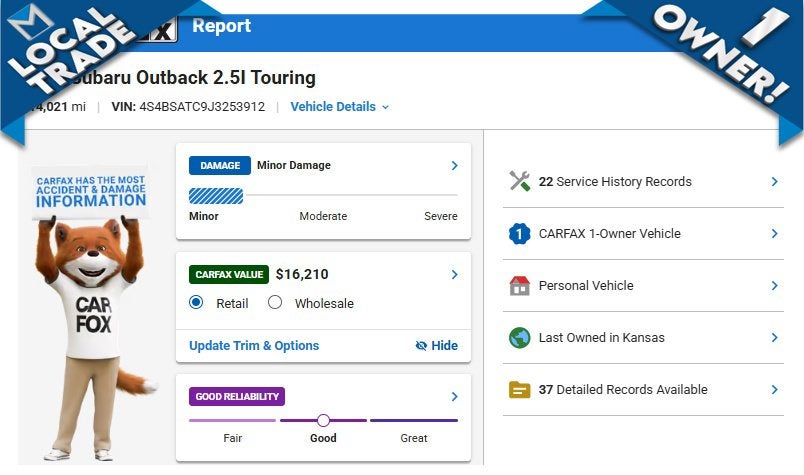Click the 22 Service History Records text

point(615,181)
